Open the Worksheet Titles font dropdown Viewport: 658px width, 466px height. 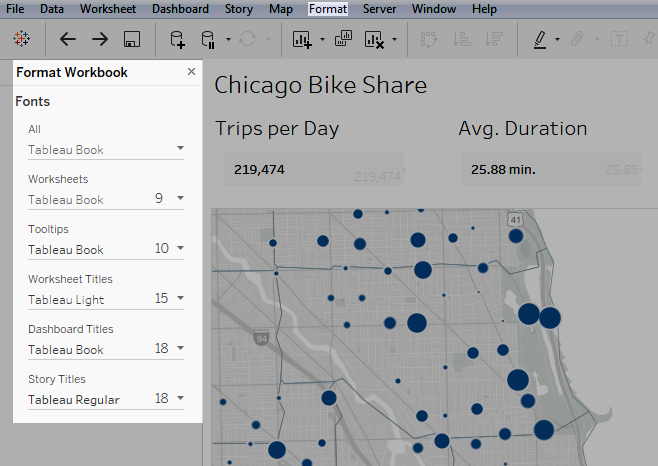pos(106,299)
